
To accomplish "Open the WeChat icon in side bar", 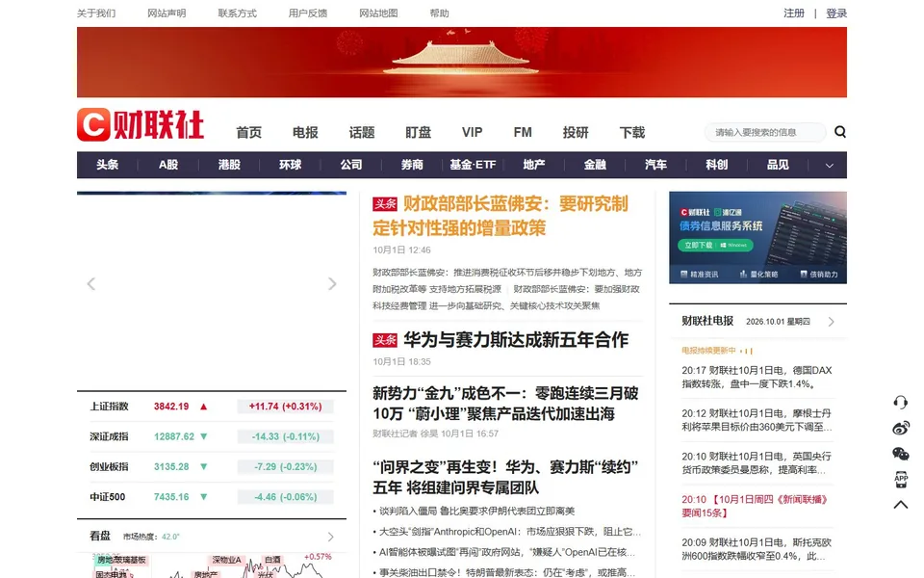I will pyautogui.click(x=901, y=454).
